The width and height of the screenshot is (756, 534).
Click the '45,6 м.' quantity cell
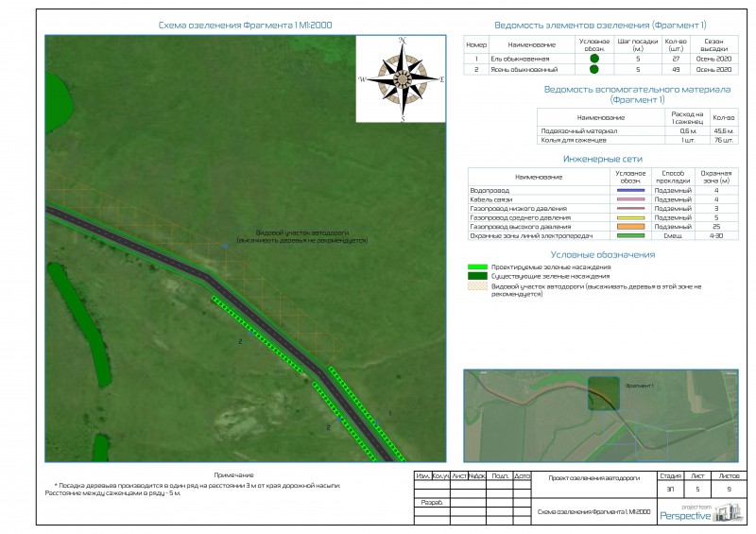coord(724,131)
